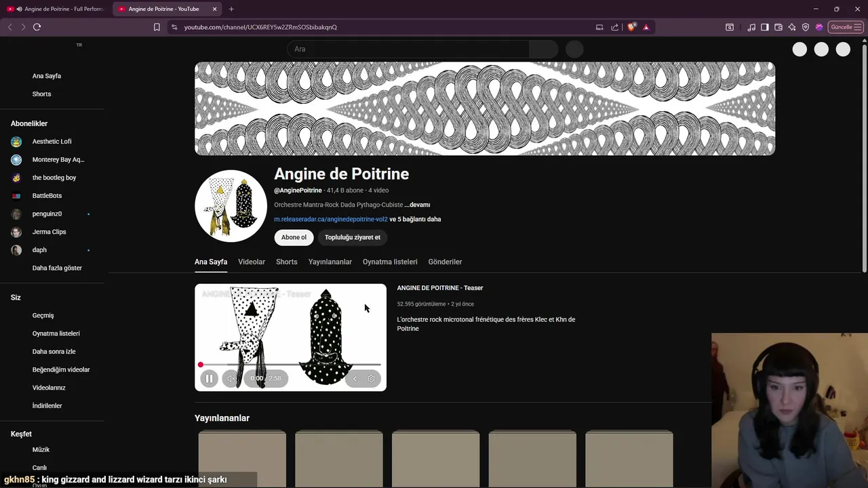Open Beğendiğim videolar list
This screenshot has height=488, width=868.
61,370
